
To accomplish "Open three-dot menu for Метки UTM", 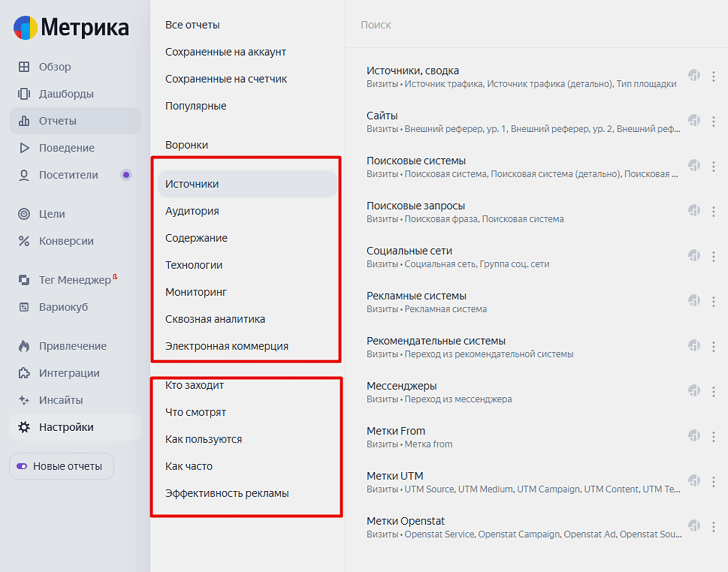I will (x=713, y=482).
